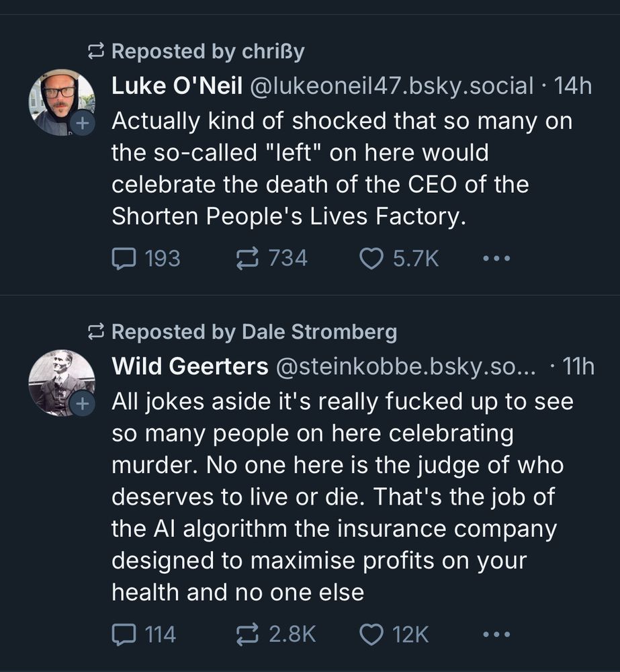Visit the @lukeoneil47.bsky.social handle
The image size is (620, 672).
[392, 86]
